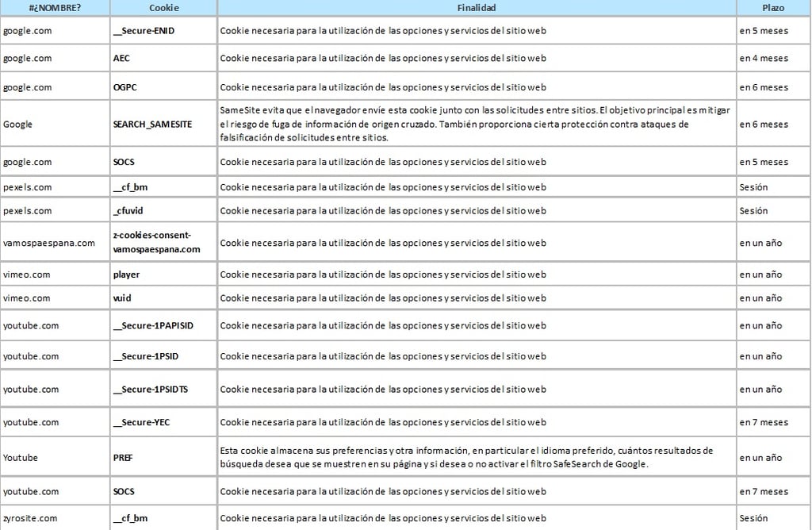Click 'en 7 meses' in the __Secure-YEC row
Screen dimensions: 812x530
click(764, 422)
